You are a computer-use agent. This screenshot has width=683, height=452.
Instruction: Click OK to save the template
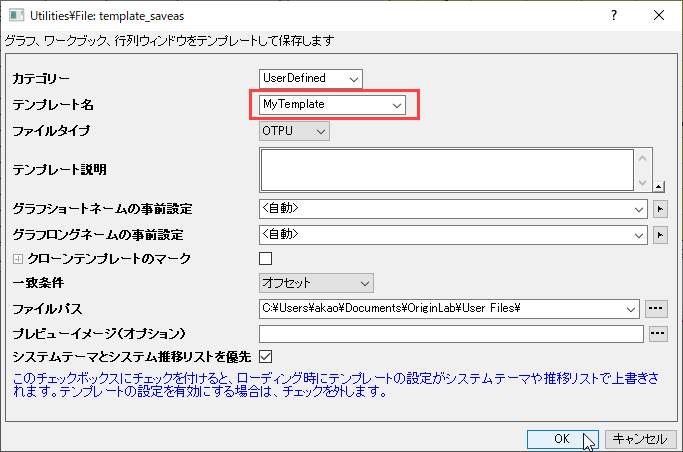tap(562, 439)
